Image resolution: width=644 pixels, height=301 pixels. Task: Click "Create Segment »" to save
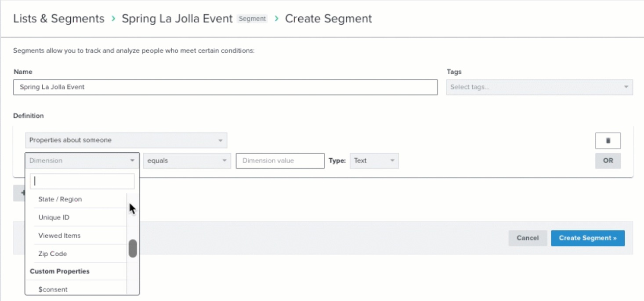pyautogui.click(x=587, y=238)
